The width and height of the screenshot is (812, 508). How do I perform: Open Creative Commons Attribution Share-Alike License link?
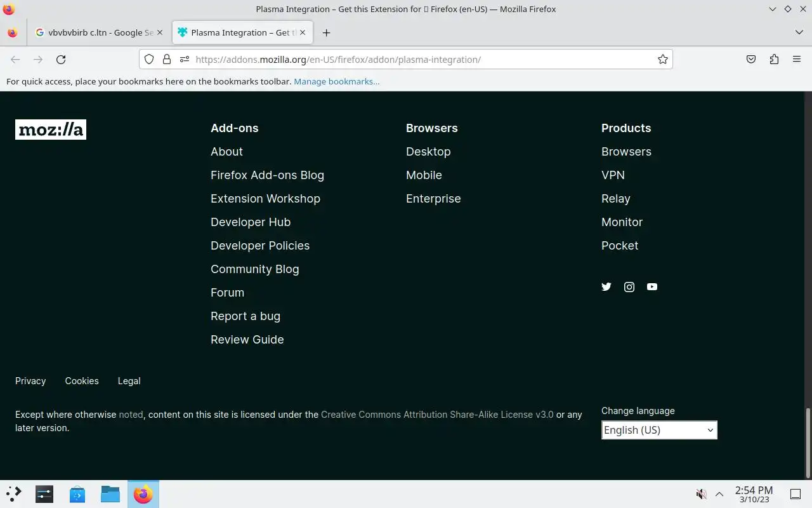coord(437,415)
